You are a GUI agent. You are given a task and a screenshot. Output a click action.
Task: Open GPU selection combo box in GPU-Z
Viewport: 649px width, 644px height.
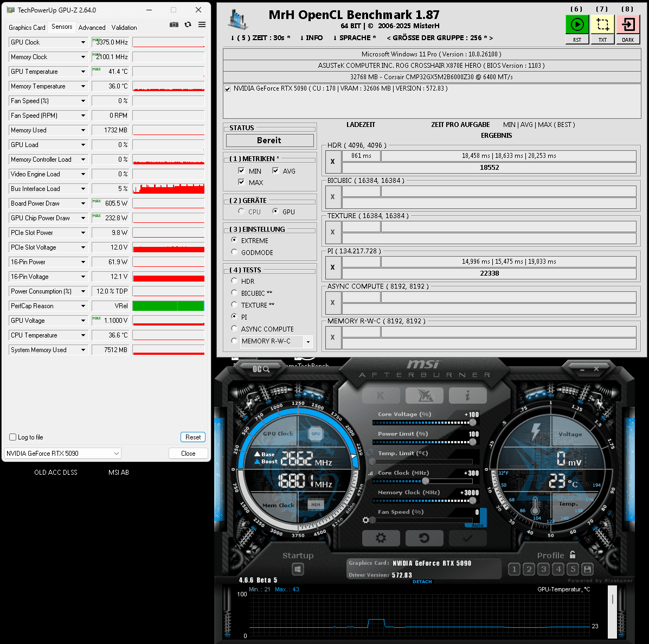point(63,454)
